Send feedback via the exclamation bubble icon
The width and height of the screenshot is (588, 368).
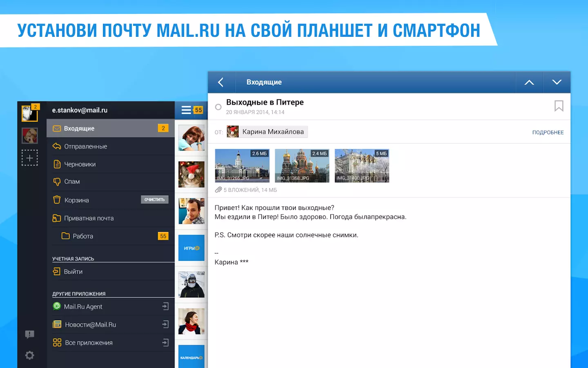(x=30, y=334)
